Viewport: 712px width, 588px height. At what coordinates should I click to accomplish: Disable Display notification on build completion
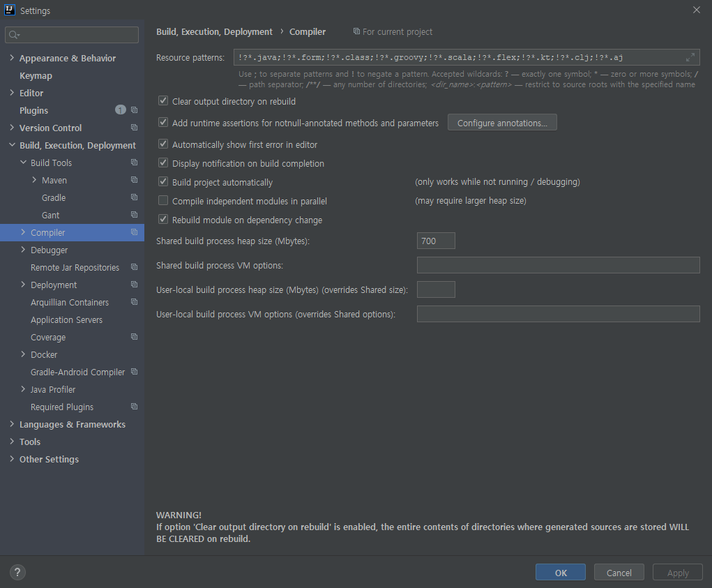click(163, 163)
